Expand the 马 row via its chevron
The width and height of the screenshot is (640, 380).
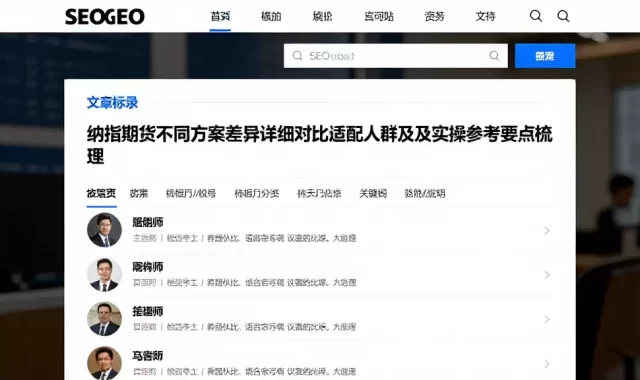click(x=547, y=364)
